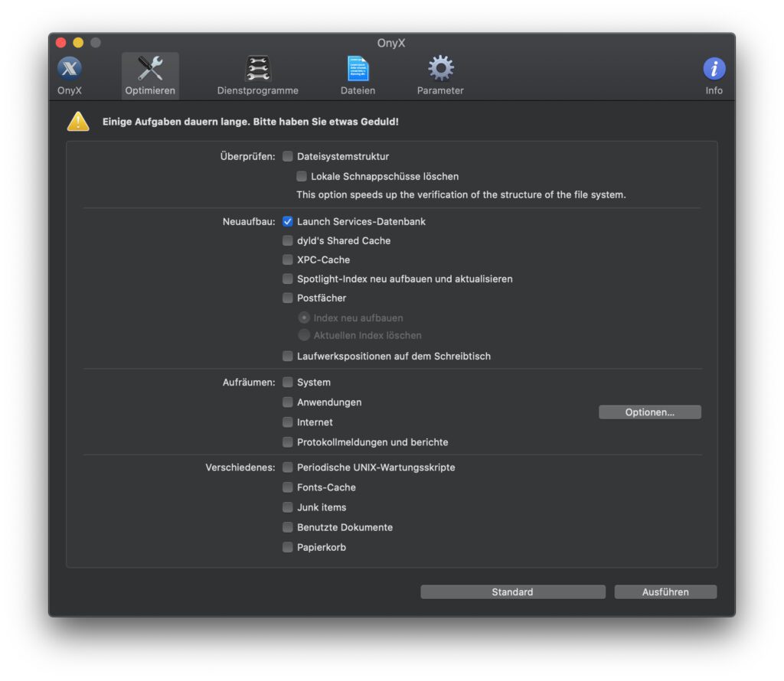This screenshot has width=784, height=681.
Task: Open the Dienstprogramme panel icon
Action: click(257, 68)
